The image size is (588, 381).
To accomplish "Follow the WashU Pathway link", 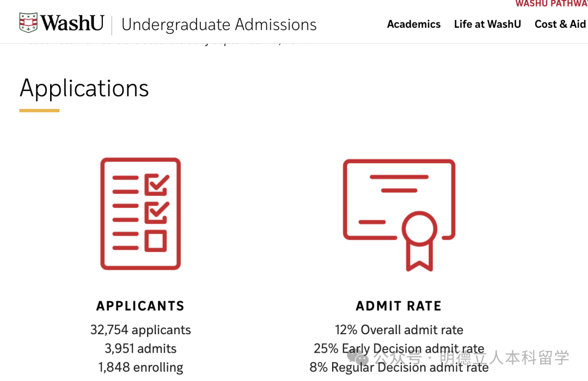I will (x=551, y=4).
